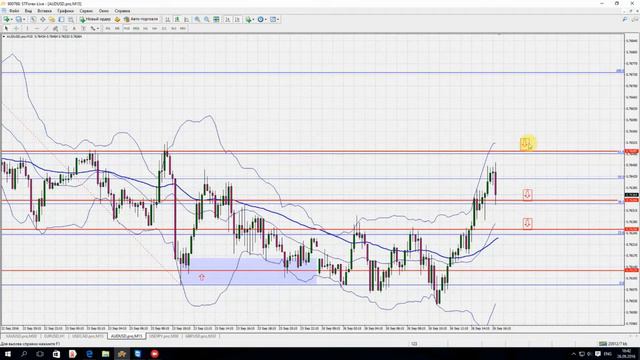Switch to the USDCAD.pro,M15 chart tab
Screen dimensions: 640x360
point(88,336)
